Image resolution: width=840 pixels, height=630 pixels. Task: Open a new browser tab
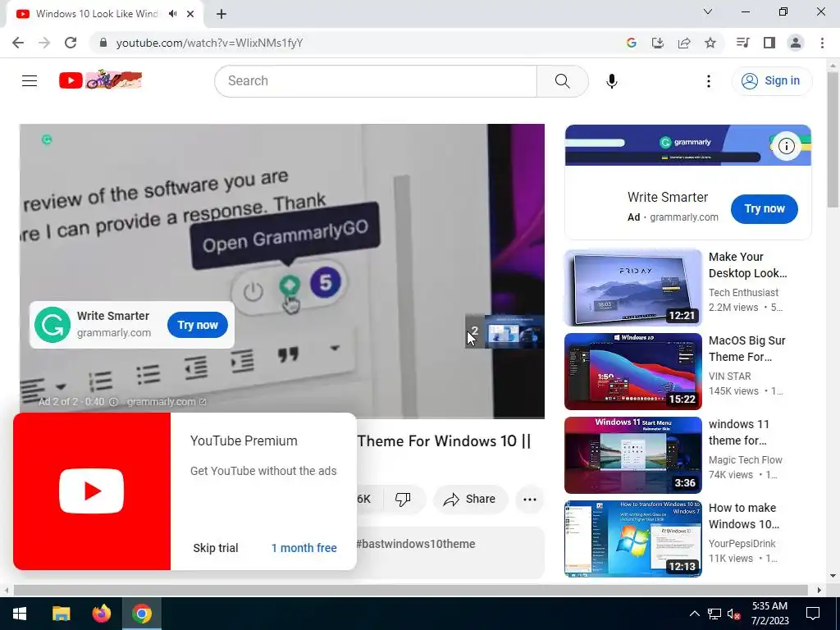coord(221,14)
